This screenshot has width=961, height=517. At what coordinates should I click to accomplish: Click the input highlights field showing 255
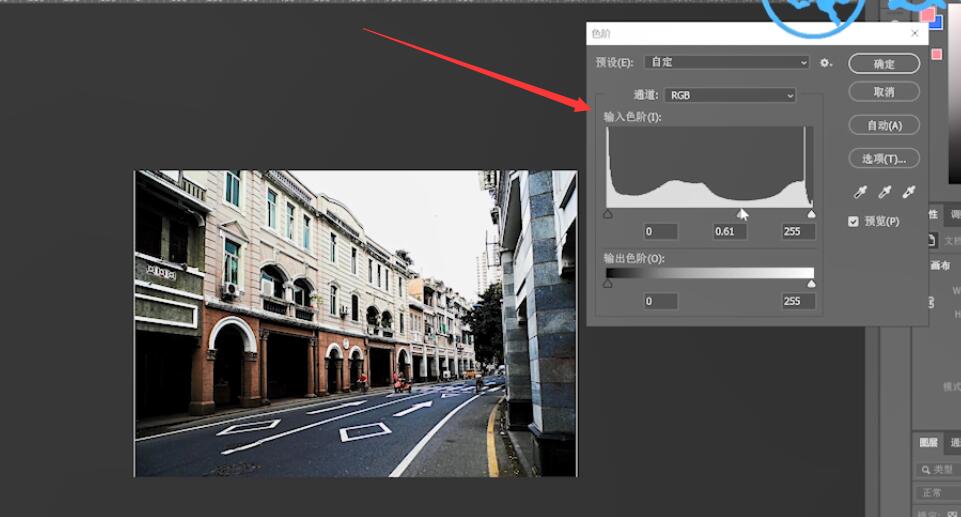pos(799,232)
